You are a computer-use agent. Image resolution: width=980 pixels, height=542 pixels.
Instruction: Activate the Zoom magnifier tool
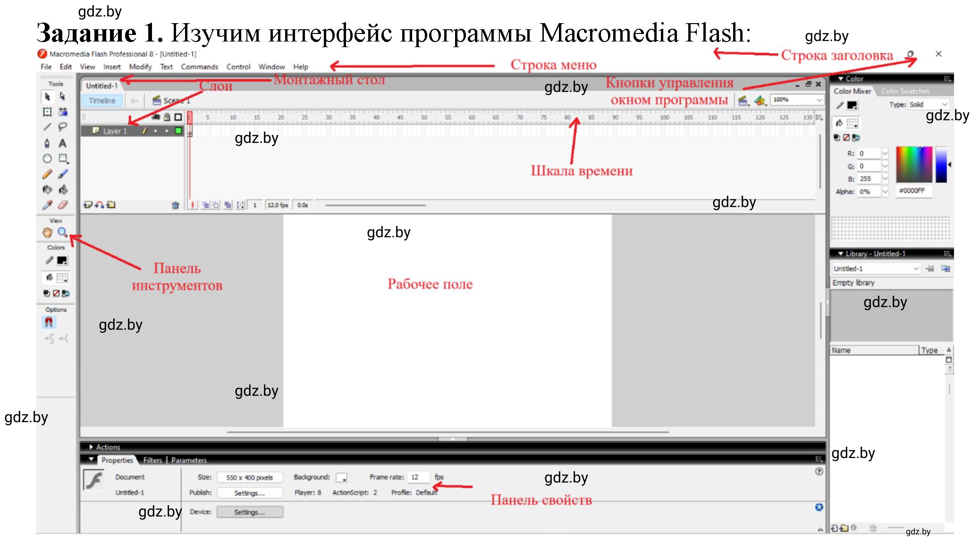point(62,232)
